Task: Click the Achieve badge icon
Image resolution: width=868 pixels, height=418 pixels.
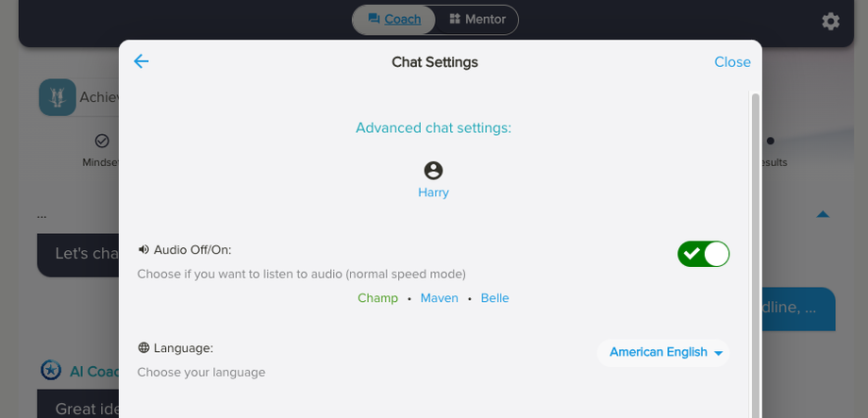Action: (58, 97)
